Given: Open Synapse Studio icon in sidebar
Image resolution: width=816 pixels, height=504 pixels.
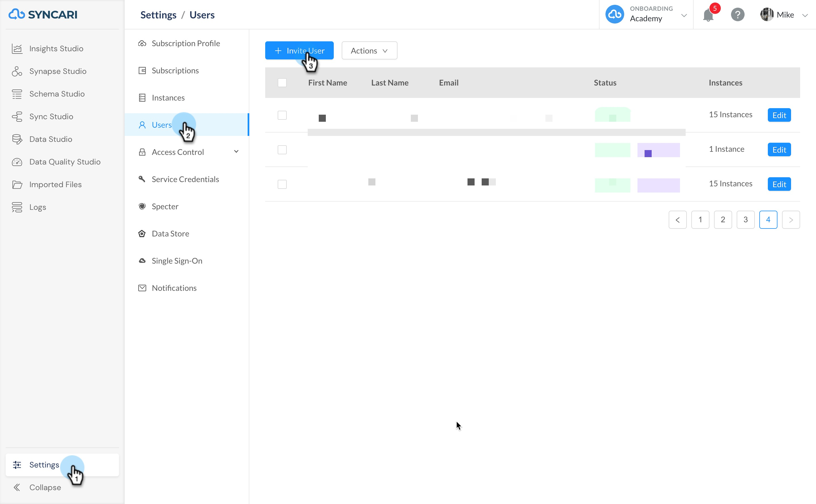Looking at the screenshot, I should 17,71.
